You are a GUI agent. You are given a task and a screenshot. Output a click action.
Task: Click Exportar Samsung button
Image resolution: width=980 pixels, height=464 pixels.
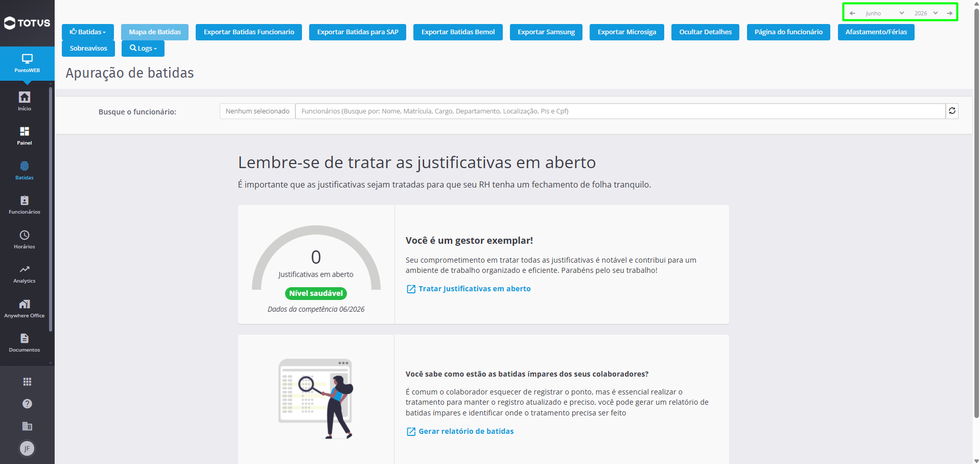pos(546,32)
